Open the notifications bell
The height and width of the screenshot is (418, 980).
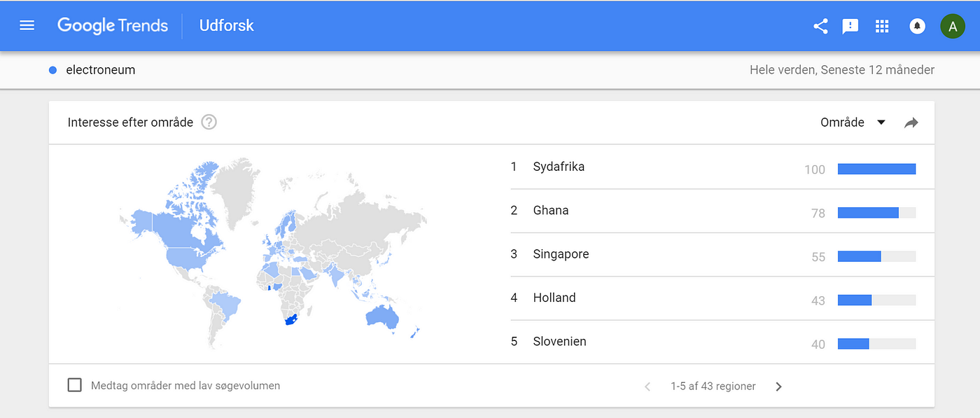pyautogui.click(x=917, y=27)
